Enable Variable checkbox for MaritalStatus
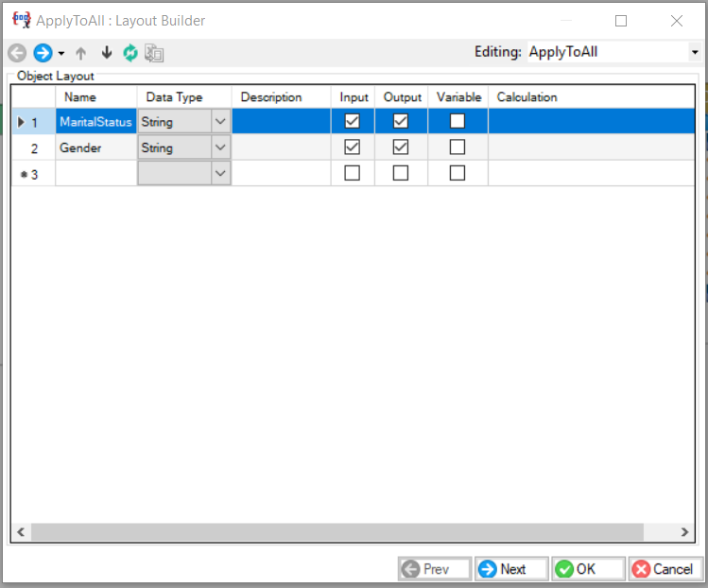The height and width of the screenshot is (588, 708). (458, 121)
